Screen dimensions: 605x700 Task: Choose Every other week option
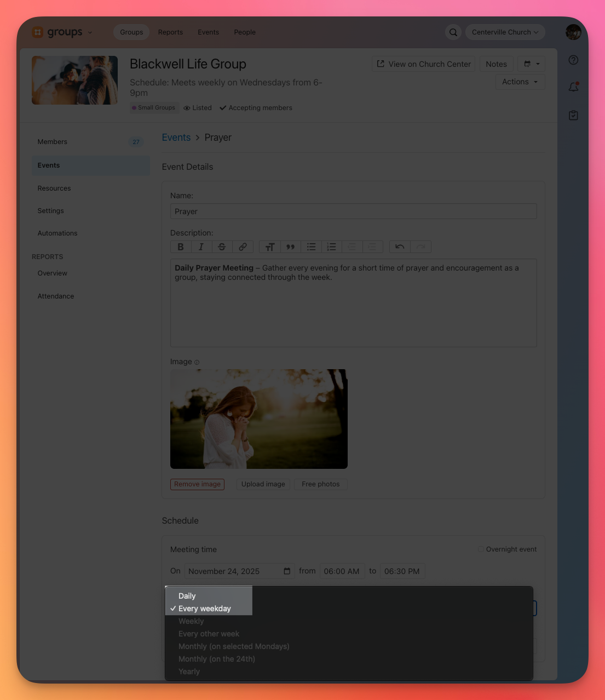point(209,634)
